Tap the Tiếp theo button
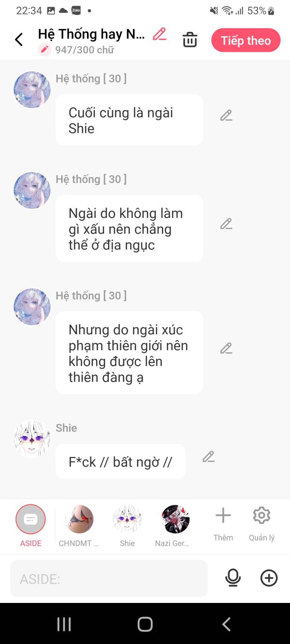This screenshot has width=290, height=644. (x=246, y=40)
